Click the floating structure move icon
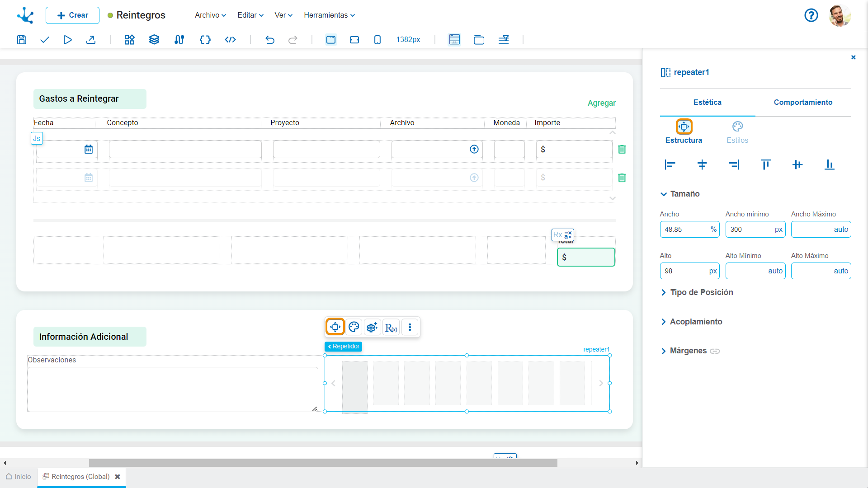868x488 pixels. tap(335, 327)
